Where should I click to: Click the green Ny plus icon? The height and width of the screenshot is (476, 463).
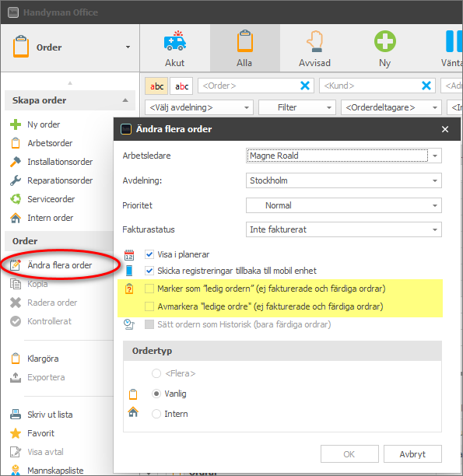point(384,41)
